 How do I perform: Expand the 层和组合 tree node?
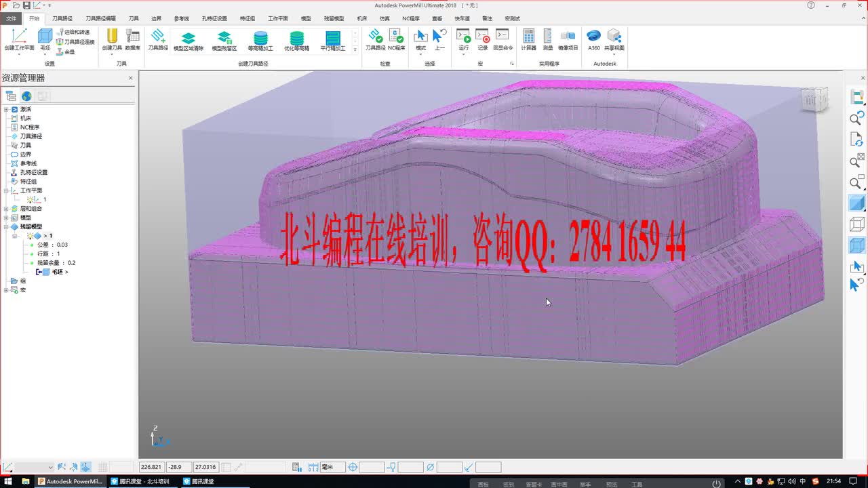click(x=6, y=209)
